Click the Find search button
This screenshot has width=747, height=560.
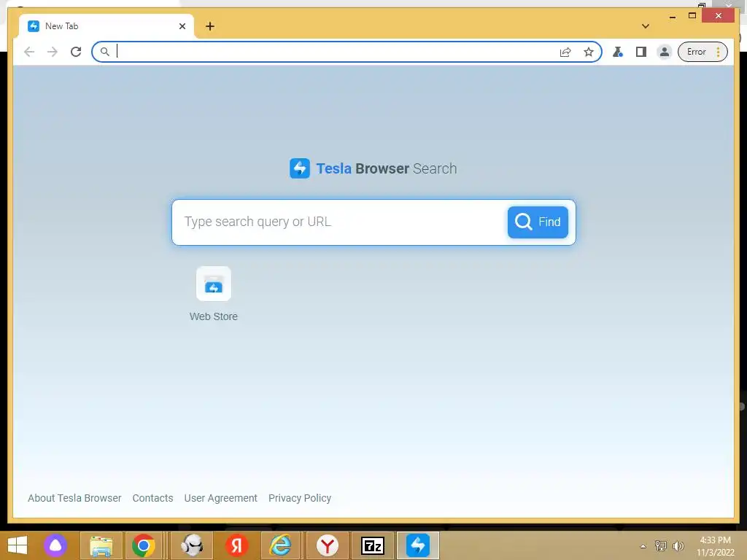tap(538, 222)
